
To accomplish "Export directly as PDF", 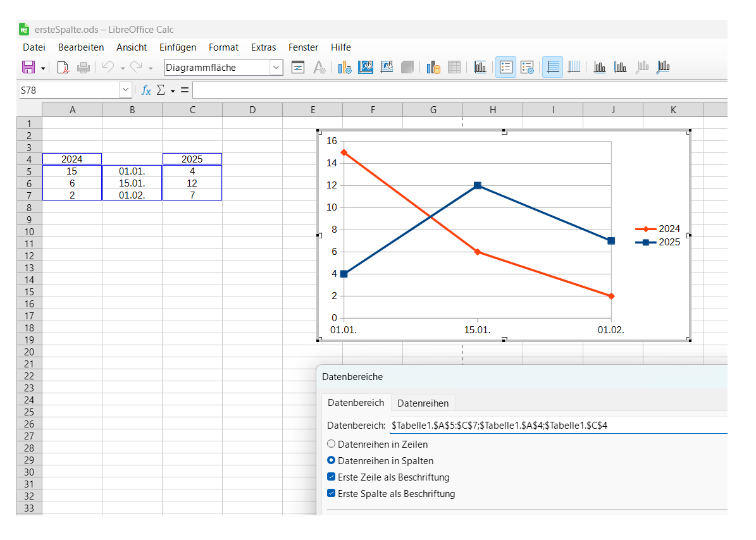I will 63,67.
